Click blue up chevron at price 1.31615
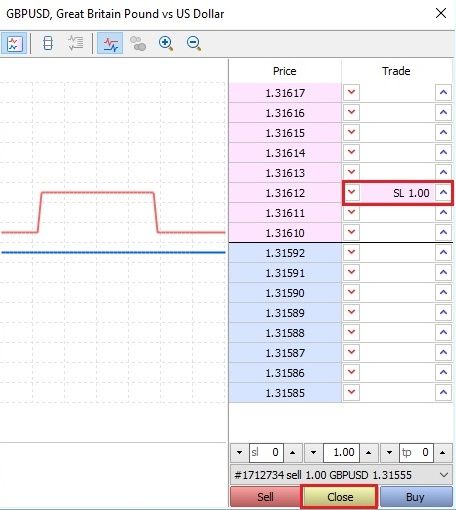This screenshot has height=510, width=456. (x=443, y=132)
